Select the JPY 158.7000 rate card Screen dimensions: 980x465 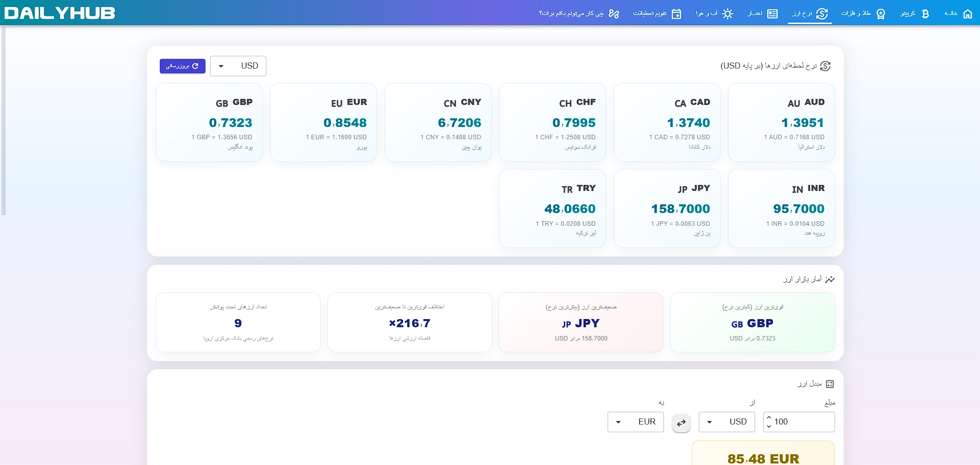click(x=667, y=208)
